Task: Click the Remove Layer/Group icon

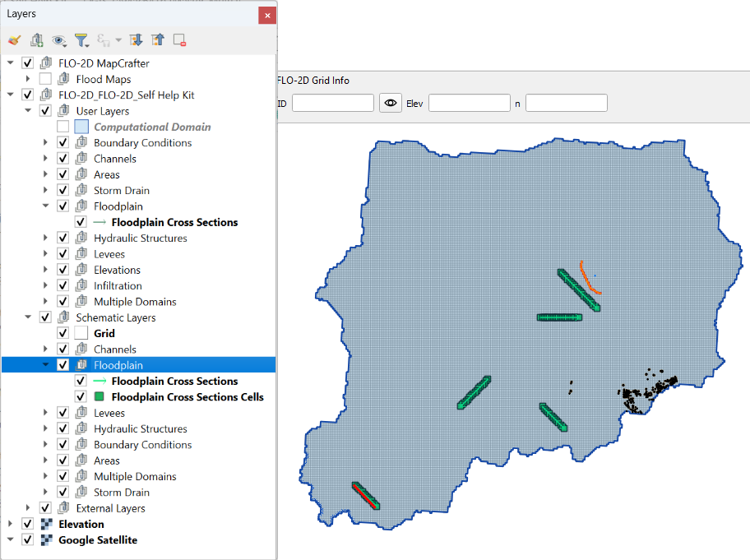Action: point(179,39)
